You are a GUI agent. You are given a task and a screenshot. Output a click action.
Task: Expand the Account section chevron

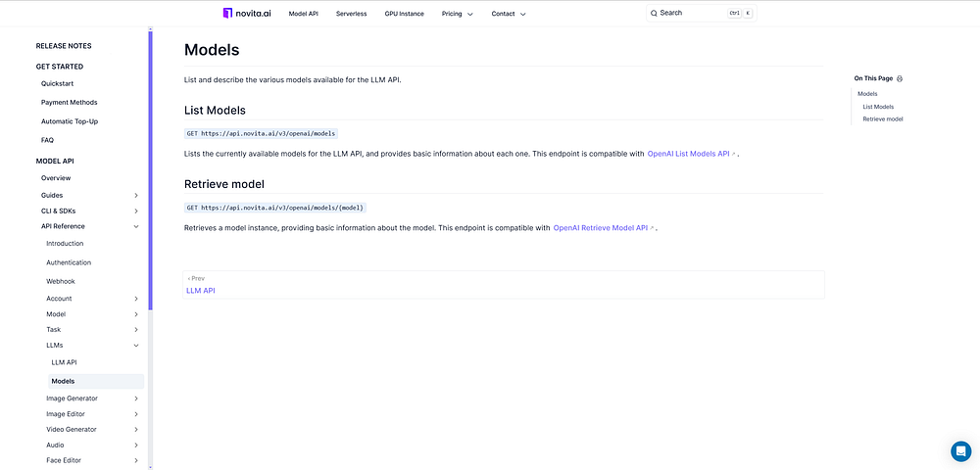point(136,299)
